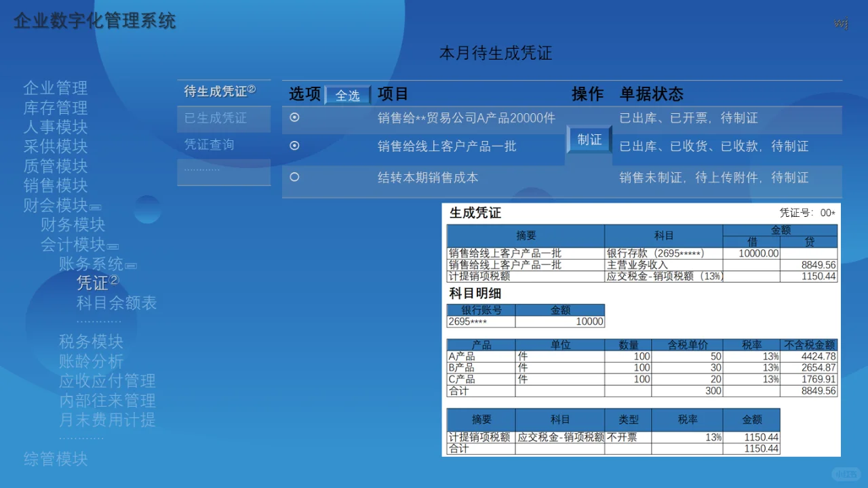Collapse the 账务系统 minus icon

coord(131,266)
